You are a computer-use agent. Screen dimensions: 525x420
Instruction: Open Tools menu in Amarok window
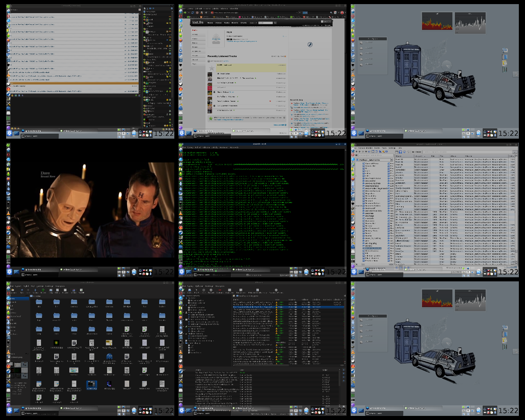tap(384, 148)
